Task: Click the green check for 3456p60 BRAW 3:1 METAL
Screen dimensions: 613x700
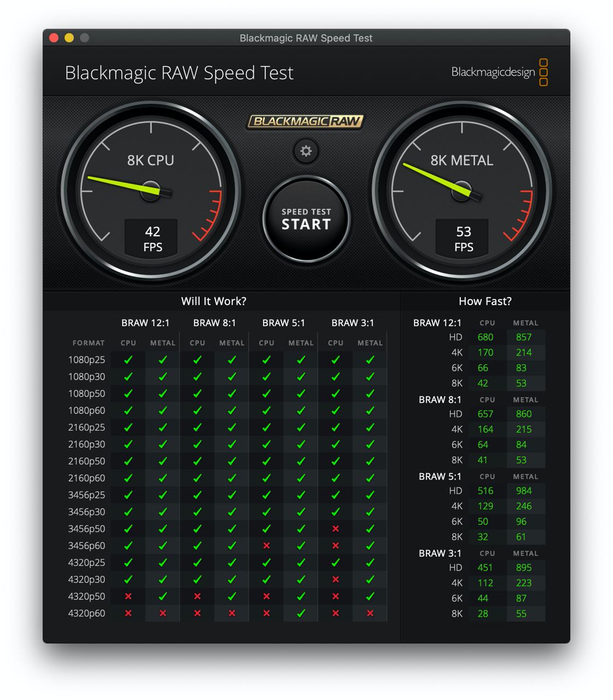Action: [x=370, y=545]
